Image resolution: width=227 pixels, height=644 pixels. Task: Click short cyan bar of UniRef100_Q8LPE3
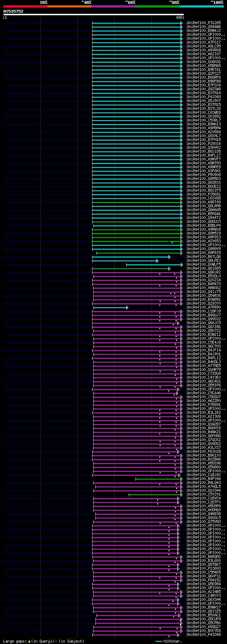click(125, 261)
